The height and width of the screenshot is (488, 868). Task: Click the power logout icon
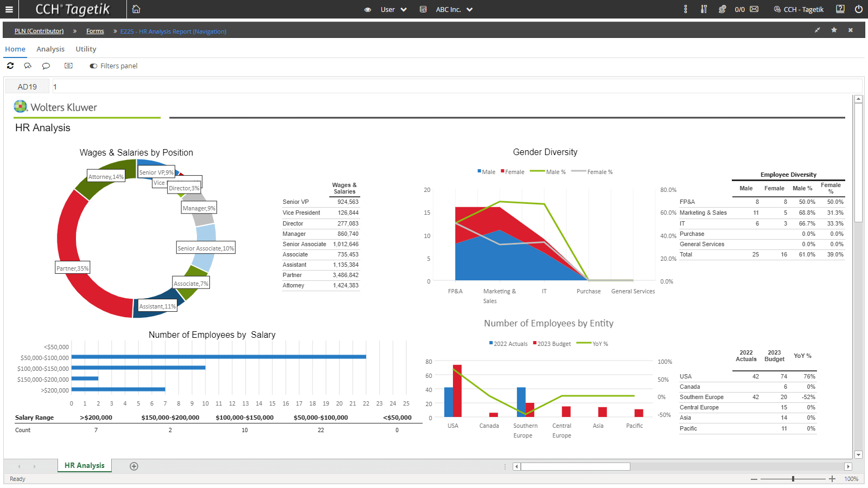pyautogui.click(x=858, y=9)
